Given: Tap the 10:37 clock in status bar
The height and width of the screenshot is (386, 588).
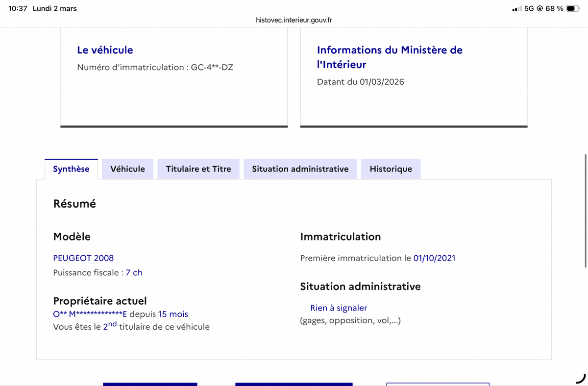Looking at the screenshot, I should click(x=18, y=8).
